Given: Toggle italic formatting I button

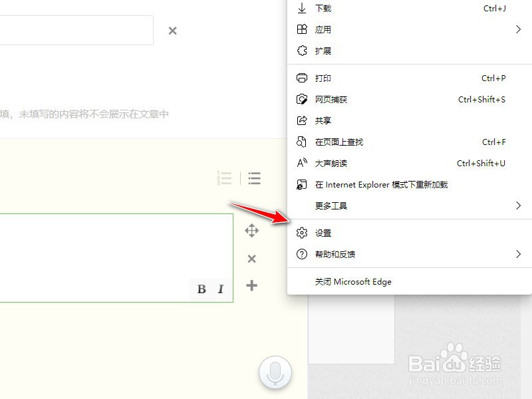Looking at the screenshot, I should [221, 289].
